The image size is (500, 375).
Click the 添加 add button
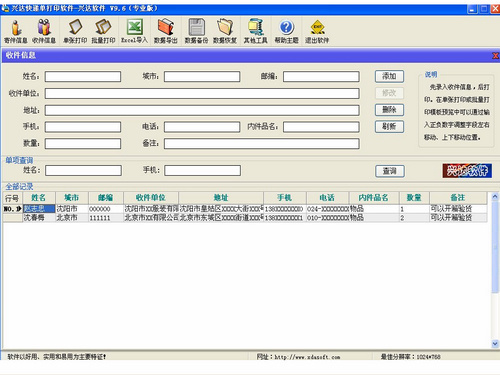pos(389,76)
